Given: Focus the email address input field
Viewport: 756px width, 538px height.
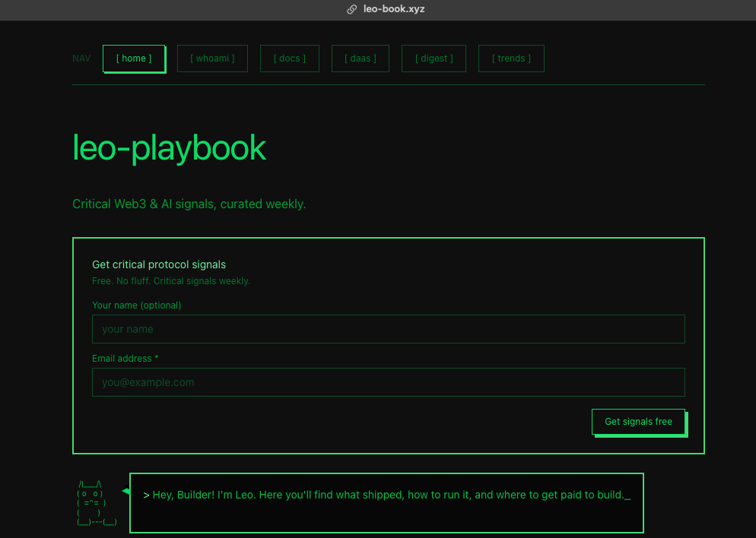Looking at the screenshot, I should [388, 382].
